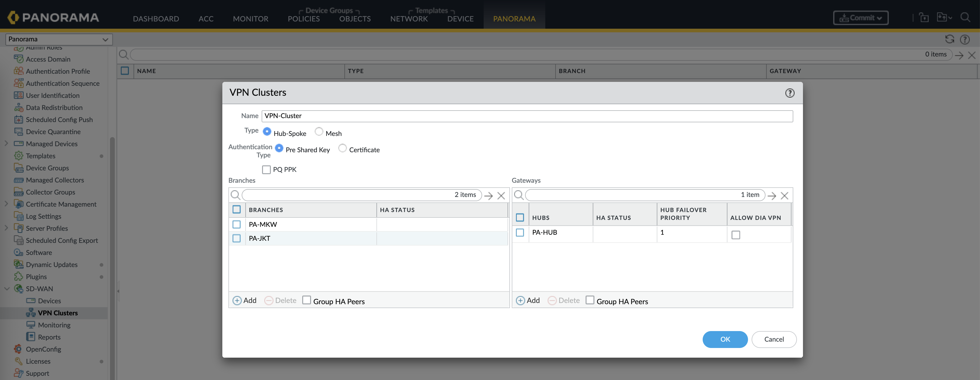Click the Branches search magnifier icon
Viewport: 980px width, 380px height.
tap(235, 195)
